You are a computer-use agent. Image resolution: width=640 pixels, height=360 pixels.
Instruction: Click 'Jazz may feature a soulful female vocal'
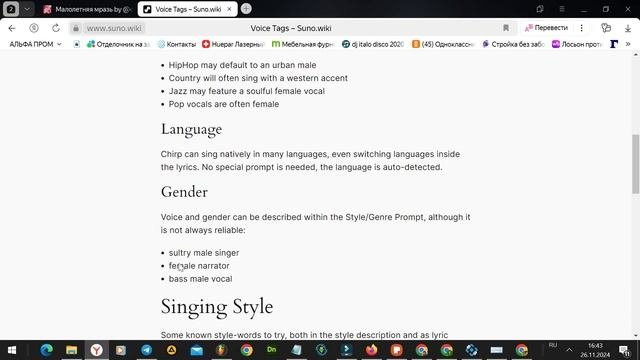point(247,91)
